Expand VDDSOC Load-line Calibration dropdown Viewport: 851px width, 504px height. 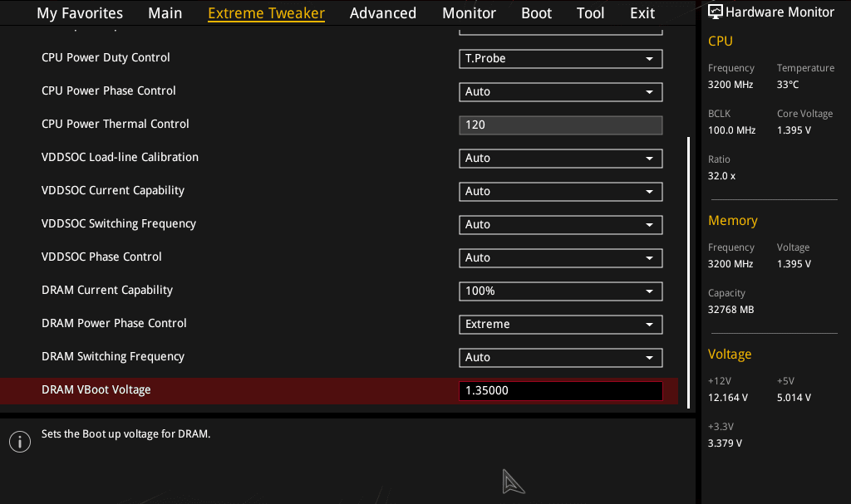pyautogui.click(x=560, y=159)
